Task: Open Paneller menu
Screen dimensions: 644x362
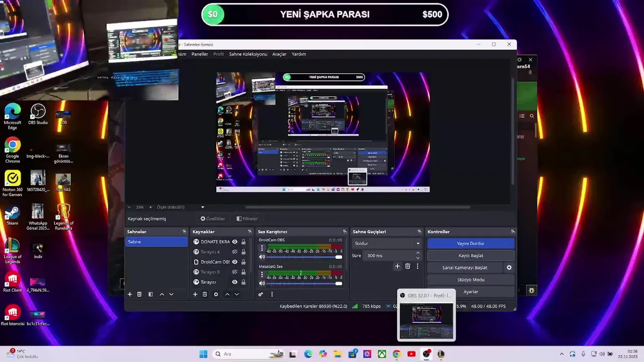Action: click(x=200, y=54)
